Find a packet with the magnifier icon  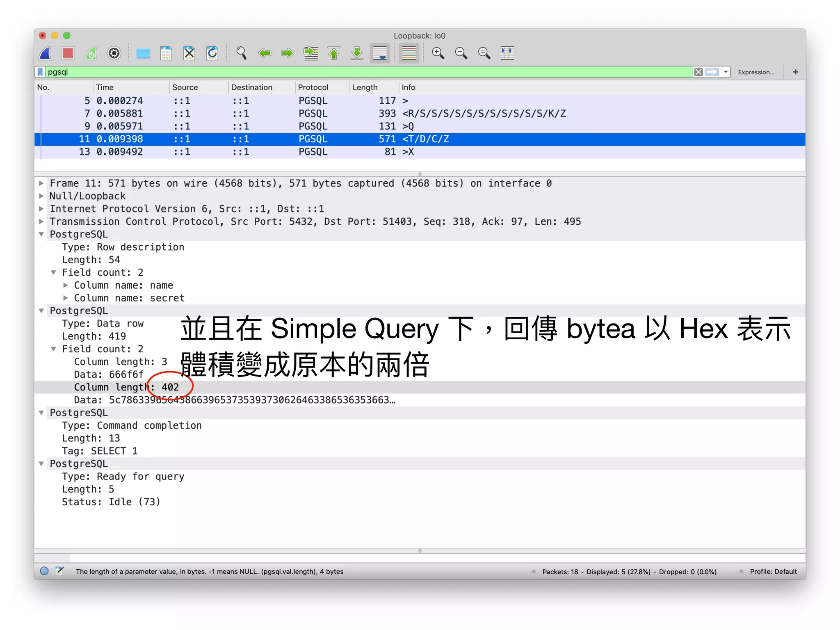pyautogui.click(x=242, y=53)
